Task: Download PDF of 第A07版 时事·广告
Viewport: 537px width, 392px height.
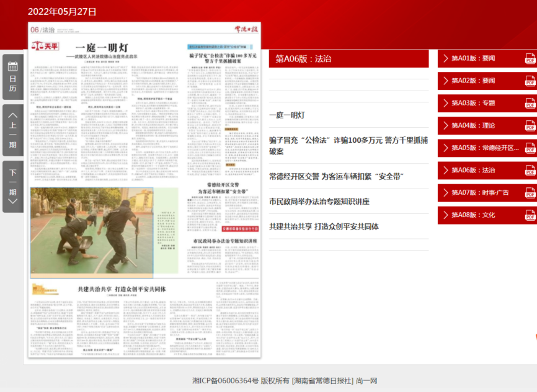Action: 530,193
